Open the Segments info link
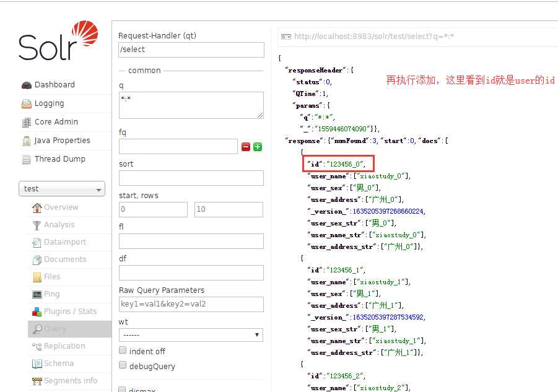 (x=71, y=381)
